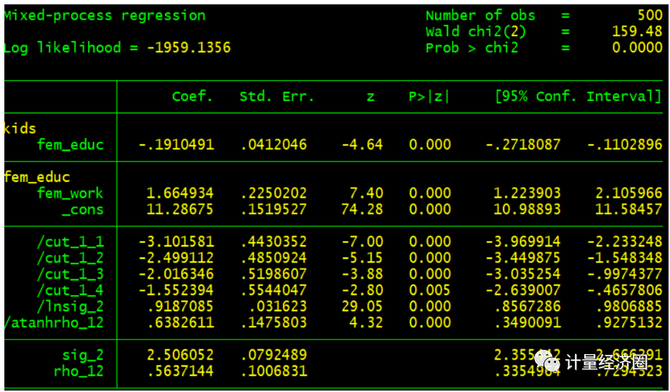Click the fem_work variable row label
Viewport: 670px width, 392px height.
click(x=70, y=194)
